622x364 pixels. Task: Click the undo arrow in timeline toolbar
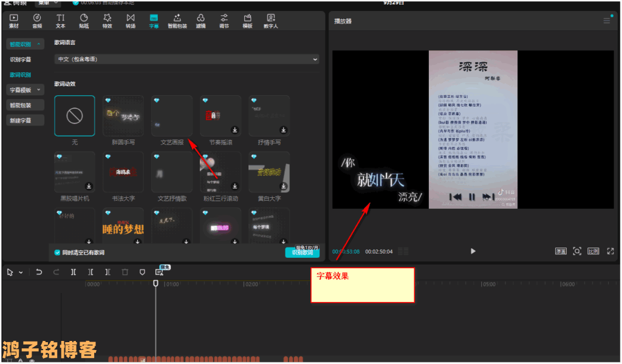(39, 272)
